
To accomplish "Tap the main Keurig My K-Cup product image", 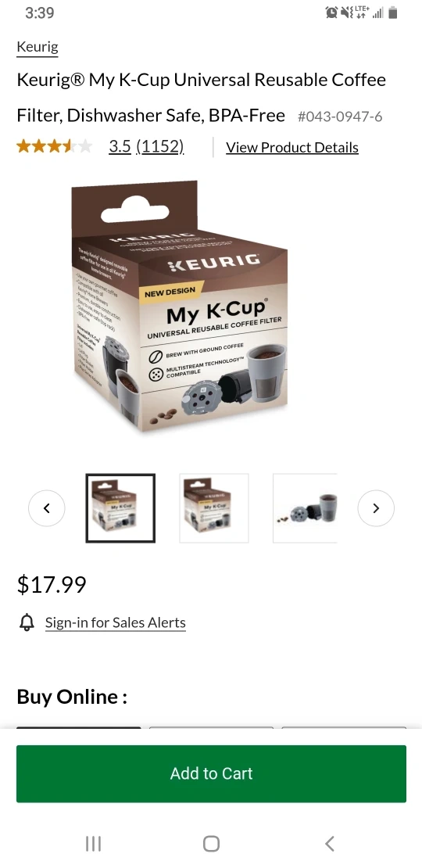I will pos(181,306).
